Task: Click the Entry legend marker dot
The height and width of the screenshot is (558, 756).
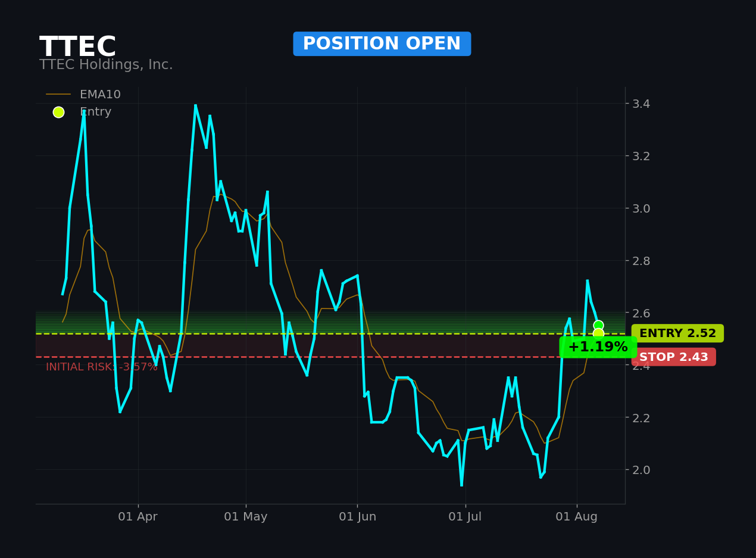Action: point(58,112)
